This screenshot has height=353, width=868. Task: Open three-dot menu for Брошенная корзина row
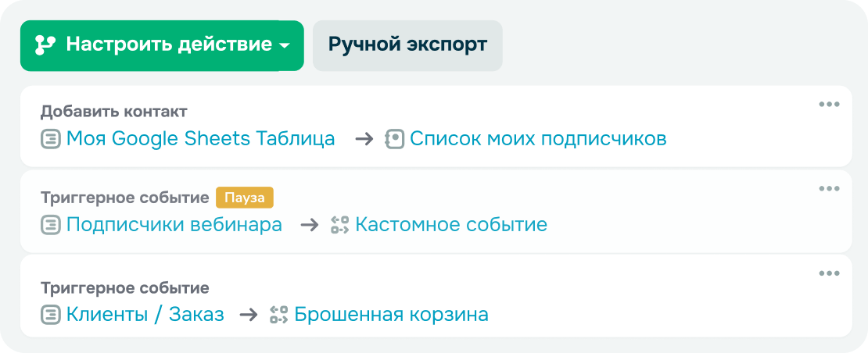click(828, 273)
